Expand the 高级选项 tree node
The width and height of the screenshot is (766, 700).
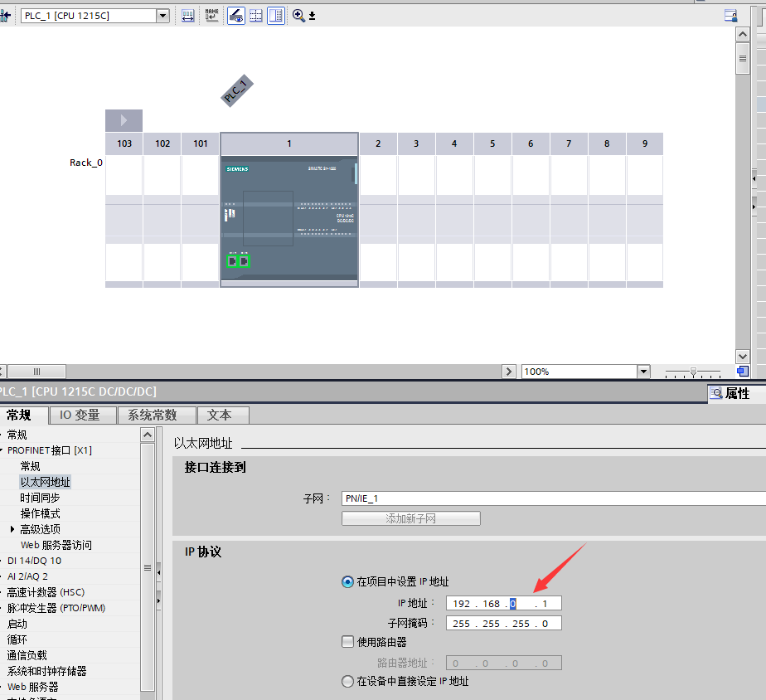coord(12,529)
